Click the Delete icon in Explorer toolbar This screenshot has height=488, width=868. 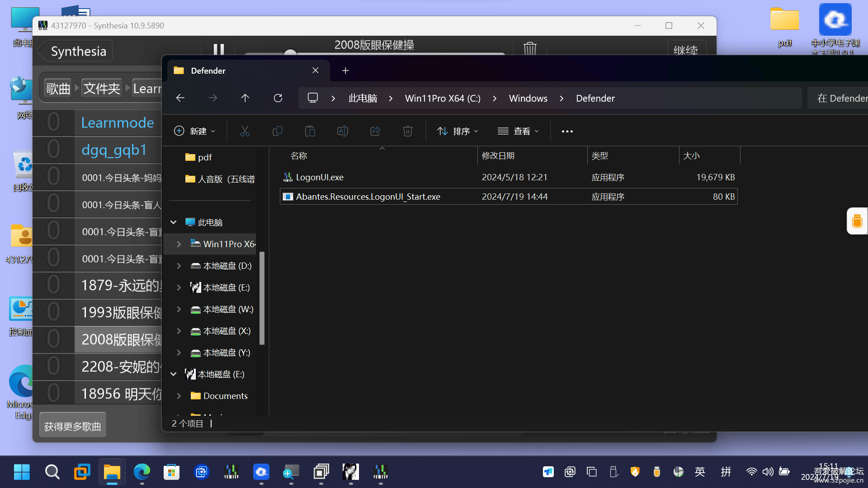click(x=407, y=131)
